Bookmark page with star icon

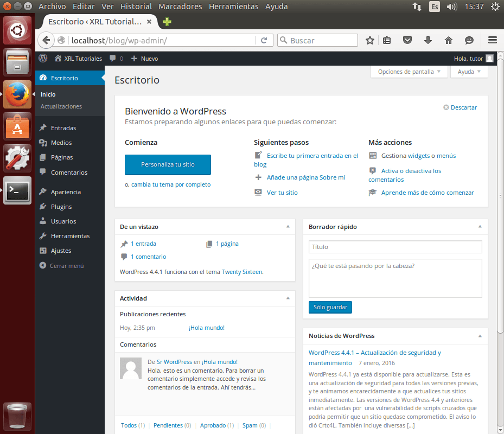coord(369,40)
